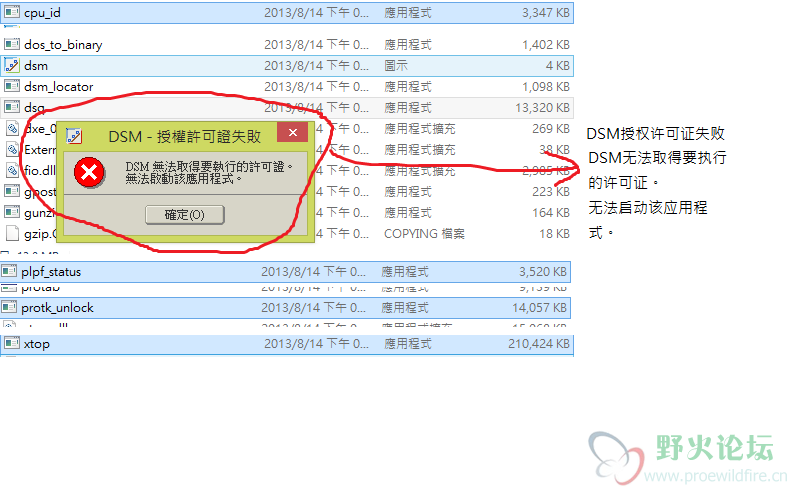Click the 3,347 KB size of cpu_id
The width and height of the screenshot is (797, 494).
click(545, 13)
